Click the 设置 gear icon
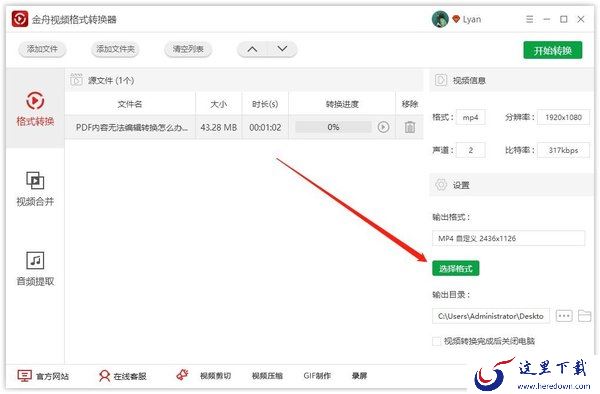Viewport: 600px width, 394px height. coord(441,185)
